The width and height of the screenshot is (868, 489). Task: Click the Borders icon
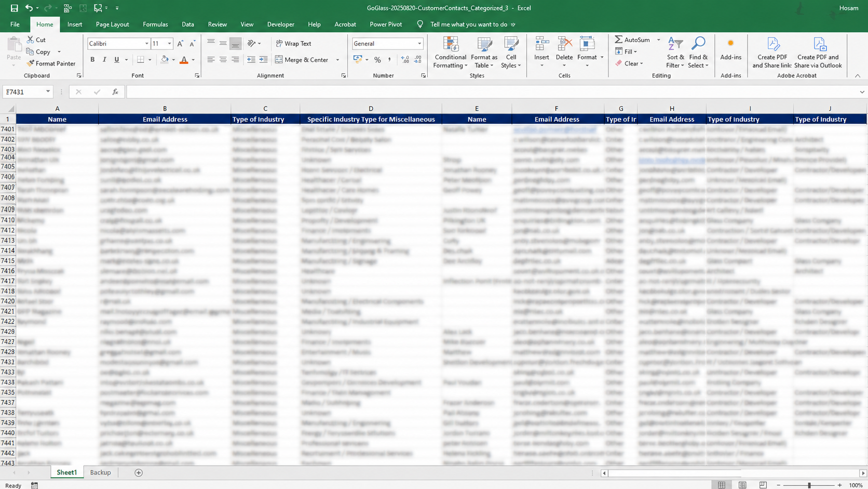[140, 60]
